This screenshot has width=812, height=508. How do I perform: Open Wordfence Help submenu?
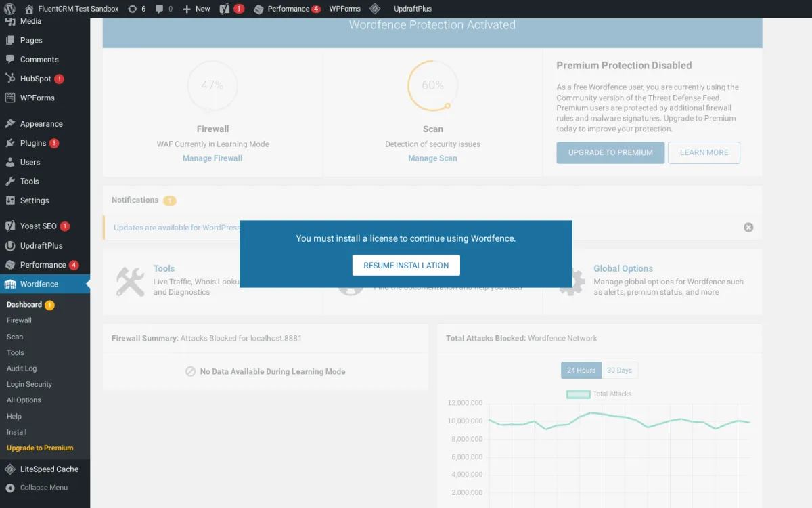pyautogui.click(x=14, y=416)
